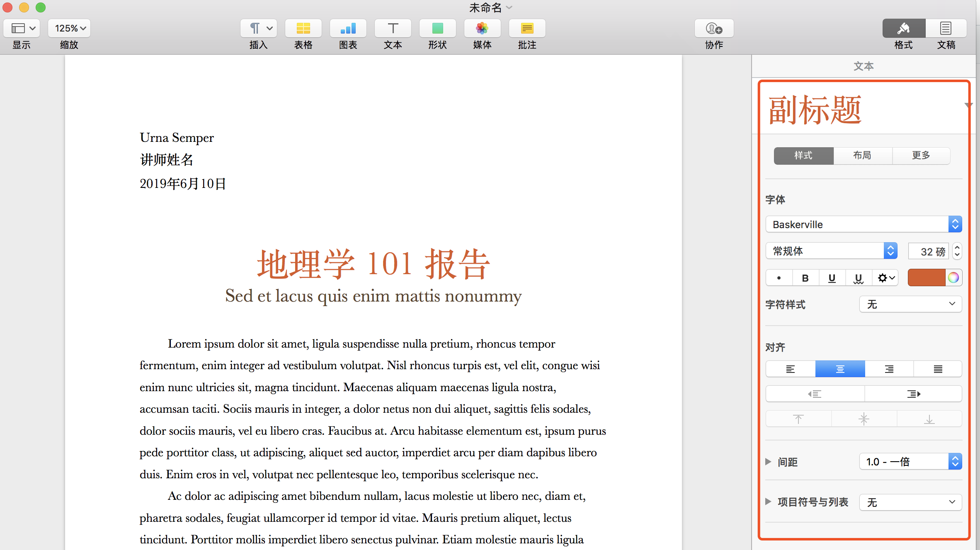Add a comment with 批注 icon

[x=527, y=28]
